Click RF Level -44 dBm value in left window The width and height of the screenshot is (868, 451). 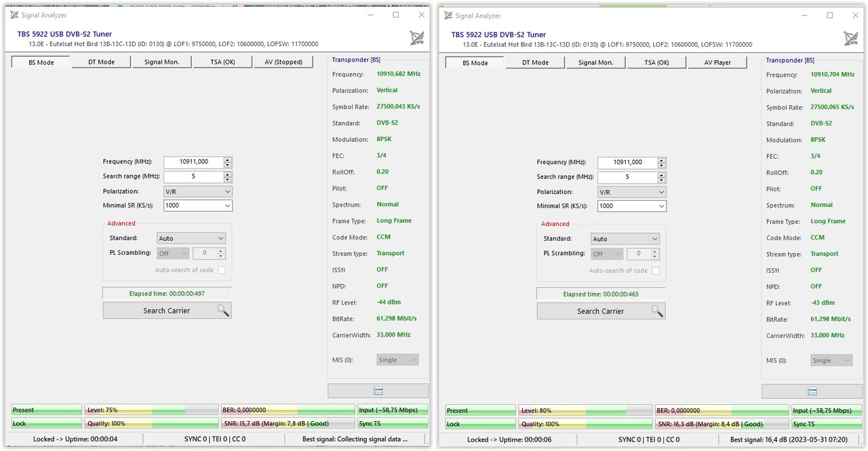[x=389, y=302]
